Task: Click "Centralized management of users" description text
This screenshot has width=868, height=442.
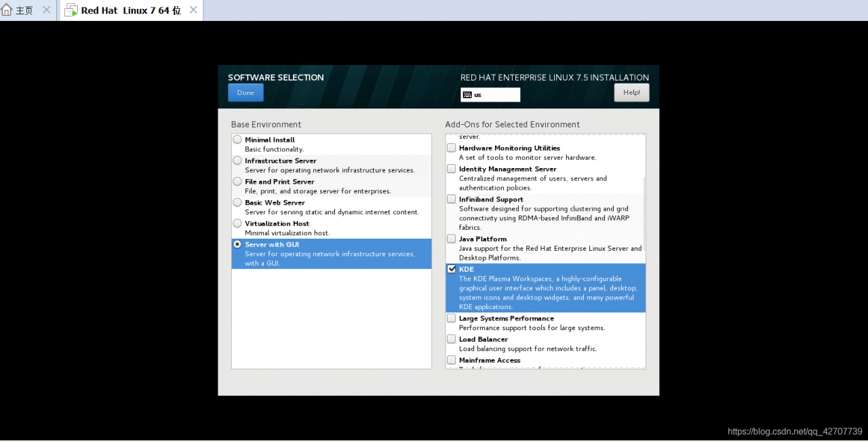Action: pos(533,183)
